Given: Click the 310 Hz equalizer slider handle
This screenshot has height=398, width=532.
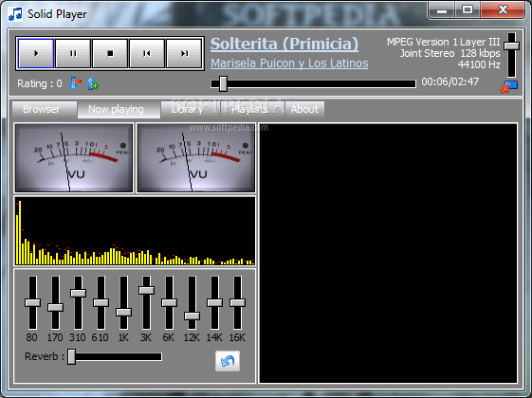Looking at the screenshot, I should click(78, 293).
